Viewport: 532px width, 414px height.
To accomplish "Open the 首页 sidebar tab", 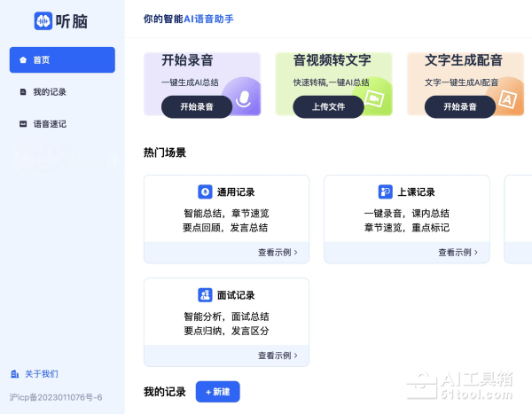I will [62, 60].
